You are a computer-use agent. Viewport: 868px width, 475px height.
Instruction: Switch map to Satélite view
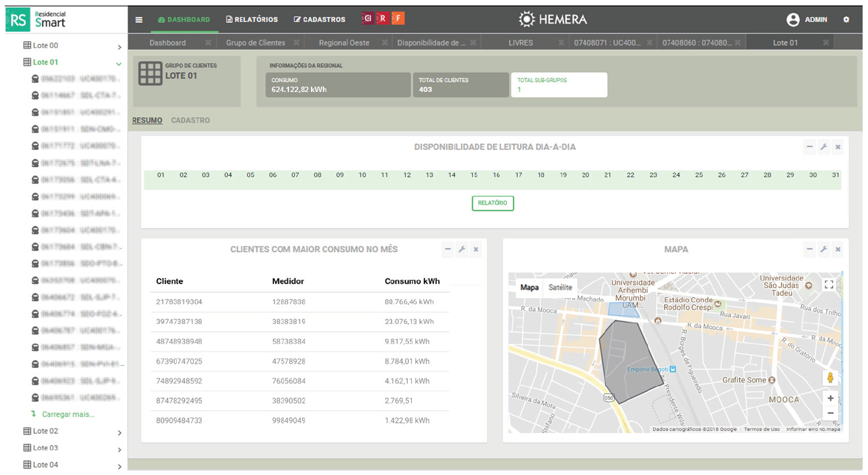pos(560,287)
